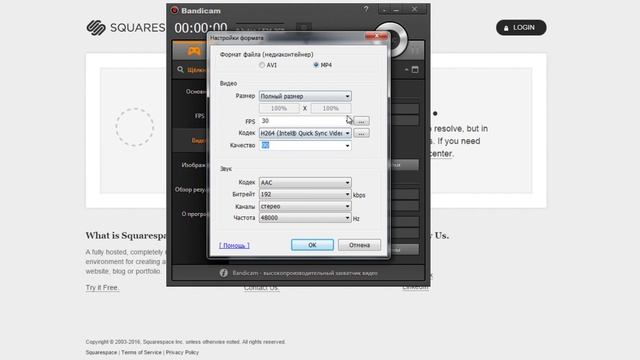Open the Privacy Policy footer link
The width and height of the screenshot is (640, 360).
[x=182, y=352]
